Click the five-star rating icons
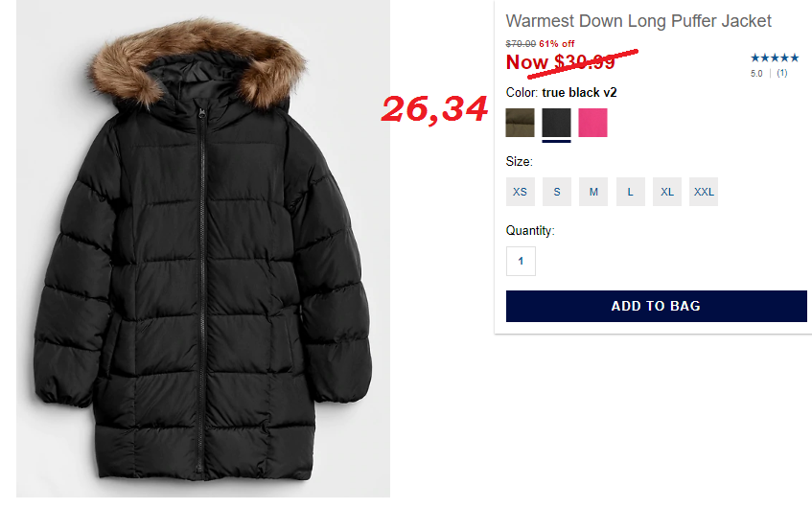The width and height of the screenshot is (812, 509). click(x=775, y=58)
